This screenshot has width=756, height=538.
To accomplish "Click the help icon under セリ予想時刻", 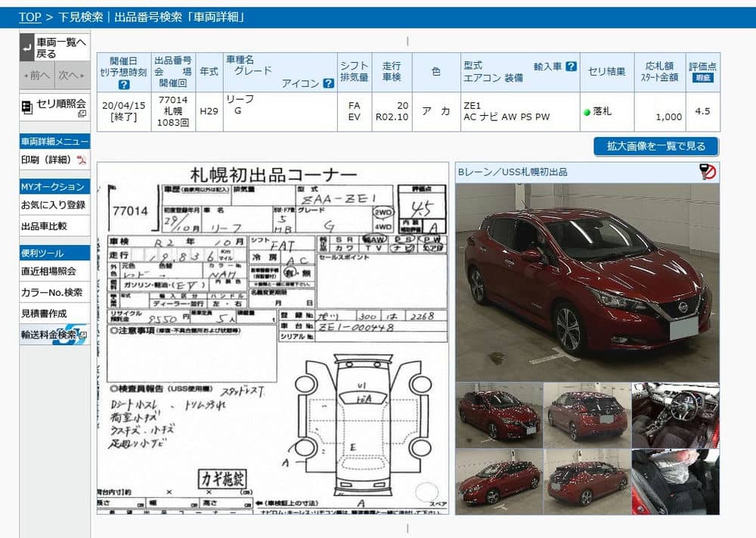I will 124,85.
